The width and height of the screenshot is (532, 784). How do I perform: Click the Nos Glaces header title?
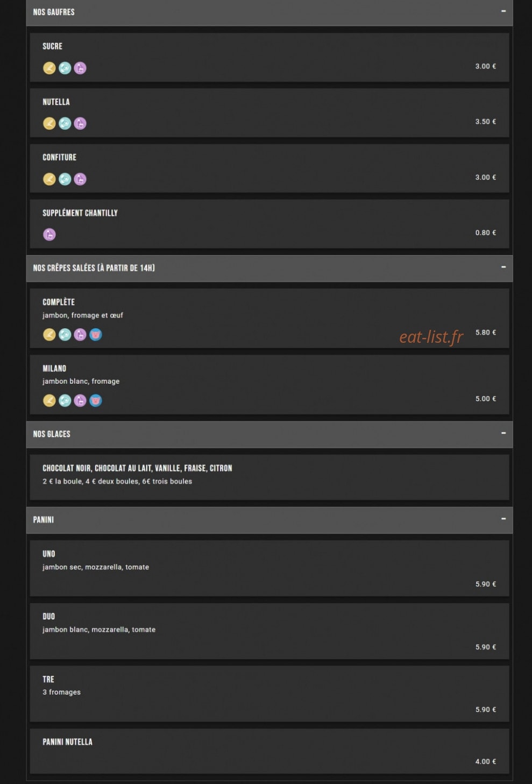(52, 434)
